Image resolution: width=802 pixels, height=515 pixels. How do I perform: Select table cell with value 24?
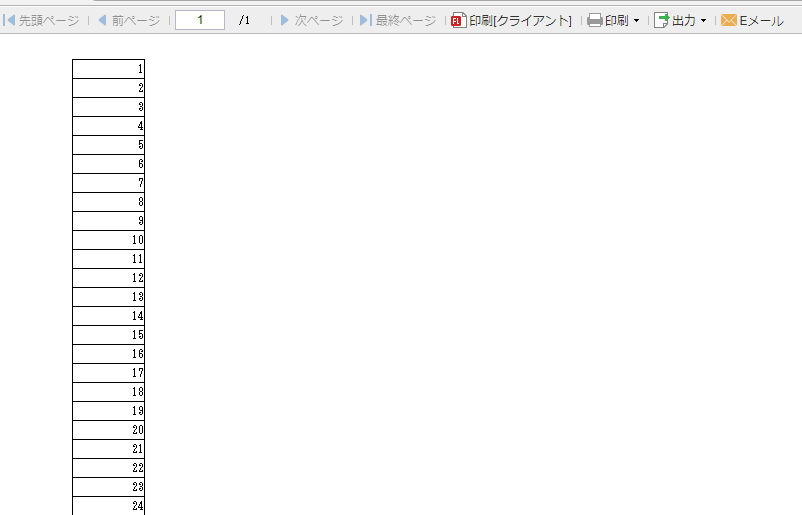(108, 506)
